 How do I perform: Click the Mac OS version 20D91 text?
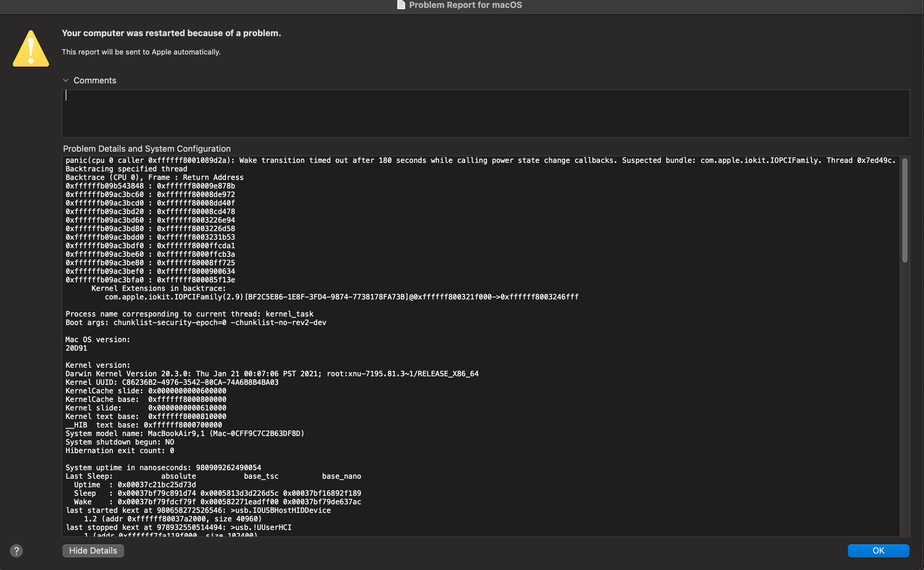(x=76, y=348)
